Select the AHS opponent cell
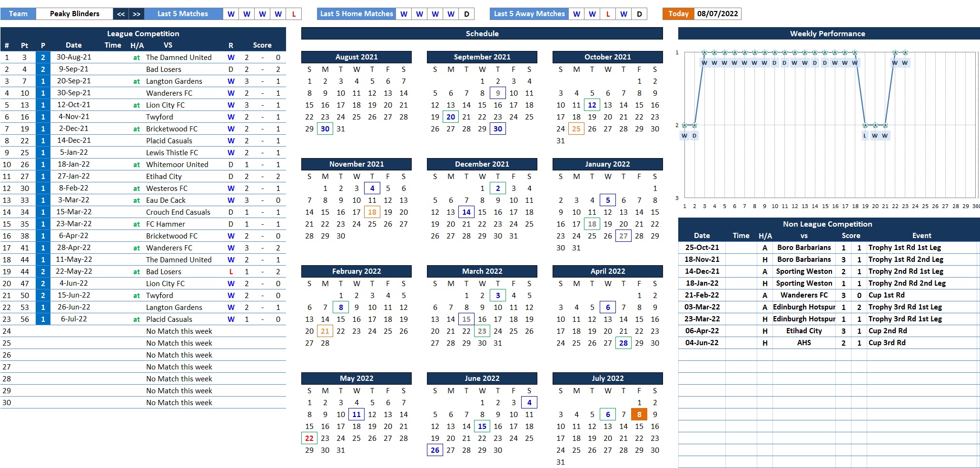The image size is (980, 468). pyautogui.click(x=804, y=343)
